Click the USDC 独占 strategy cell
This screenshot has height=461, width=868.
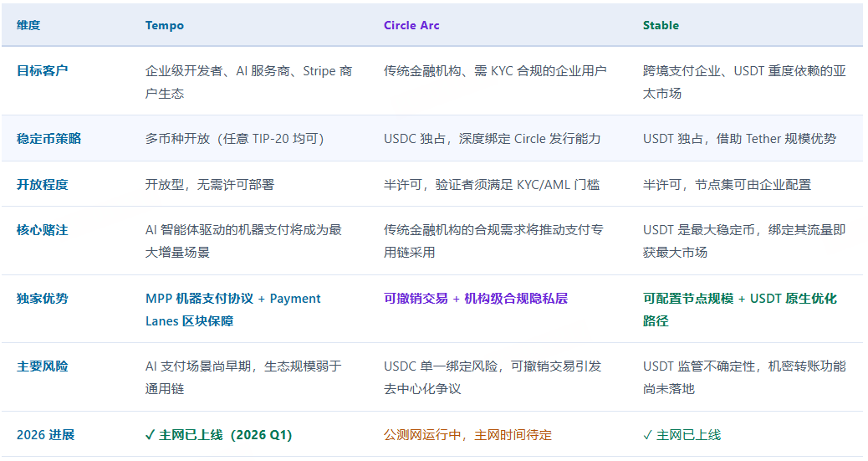[x=492, y=139]
